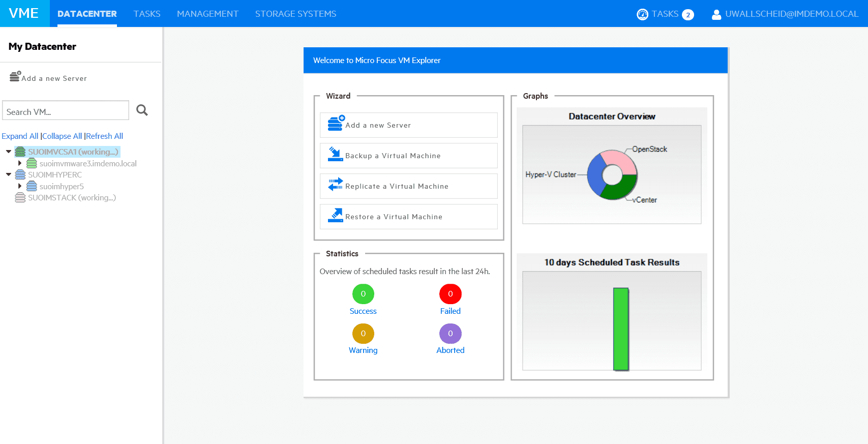This screenshot has height=444, width=868.
Task: Click the SUOIMHYPERC blue cluster icon
Action: point(20,174)
